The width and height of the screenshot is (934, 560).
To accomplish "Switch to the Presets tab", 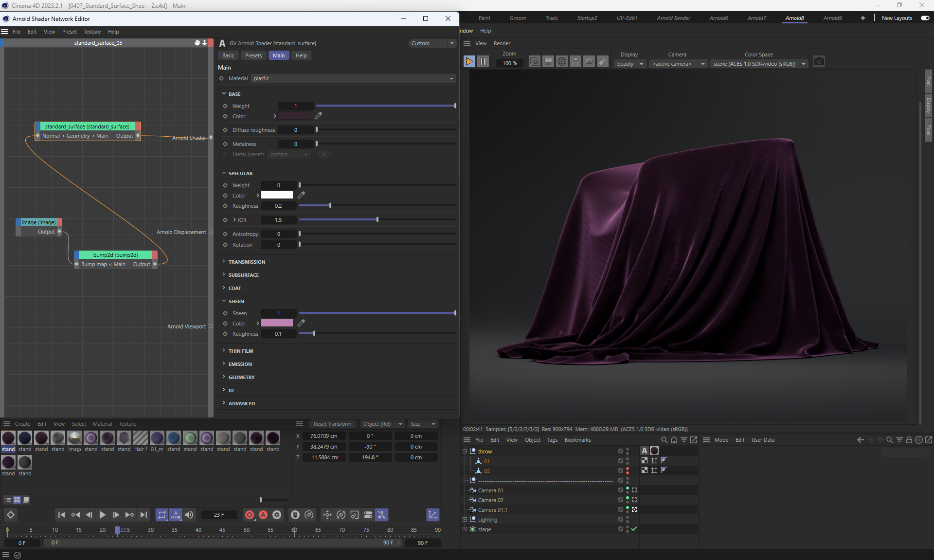I will (253, 55).
